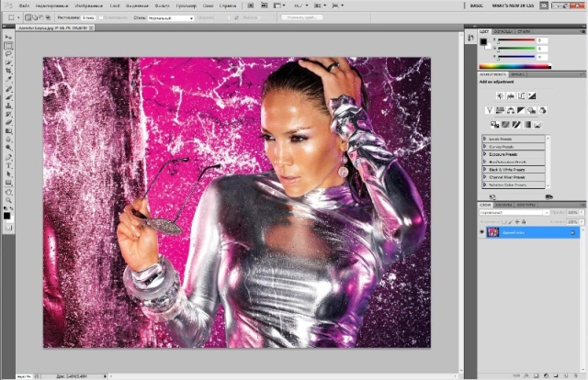Expand the Exposure Presets list
The image size is (588, 380).
coord(484,153)
